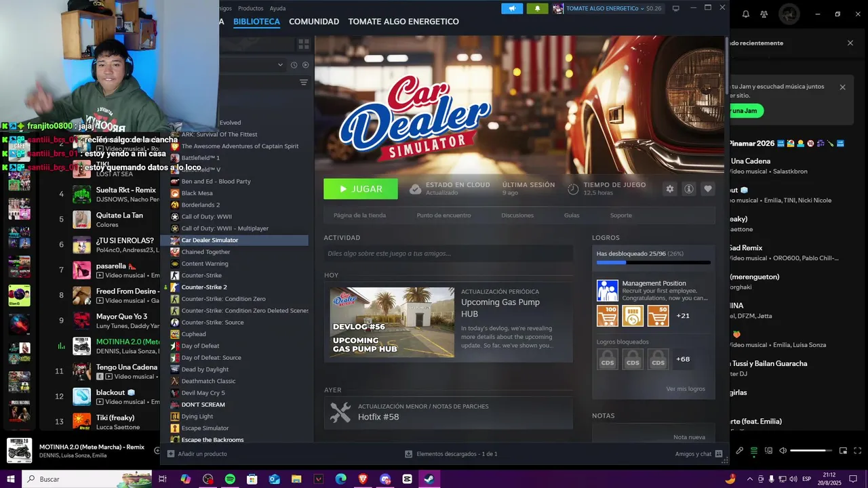Open Discord taskbar icon

click(x=385, y=479)
